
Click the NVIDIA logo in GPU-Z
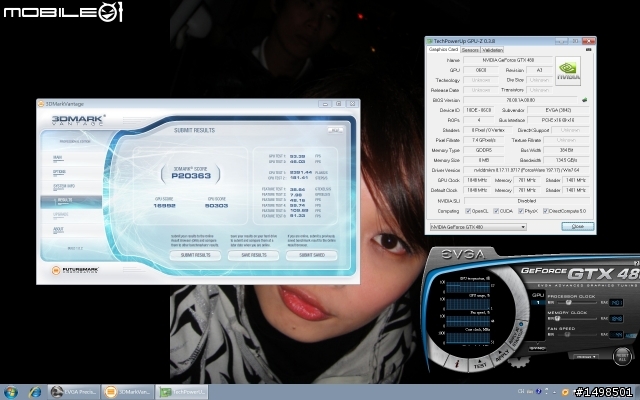pos(568,71)
